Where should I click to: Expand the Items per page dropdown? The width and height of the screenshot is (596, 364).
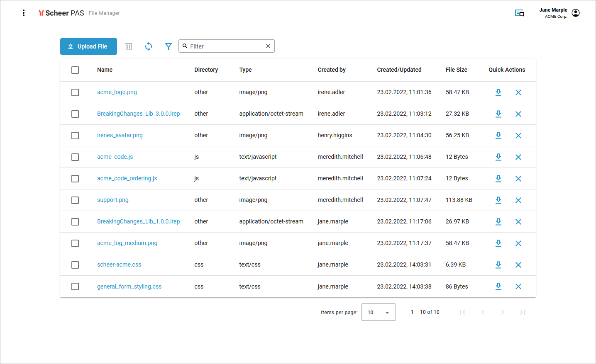point(378,312)
